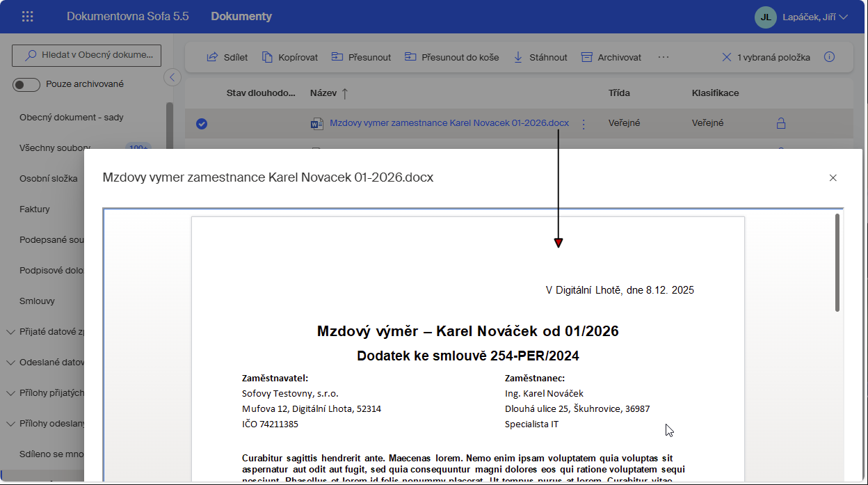The image size is (868, 485).
Task: Click Sofovy Testovny, s.r.o. in document
Action: coord(290,394)
